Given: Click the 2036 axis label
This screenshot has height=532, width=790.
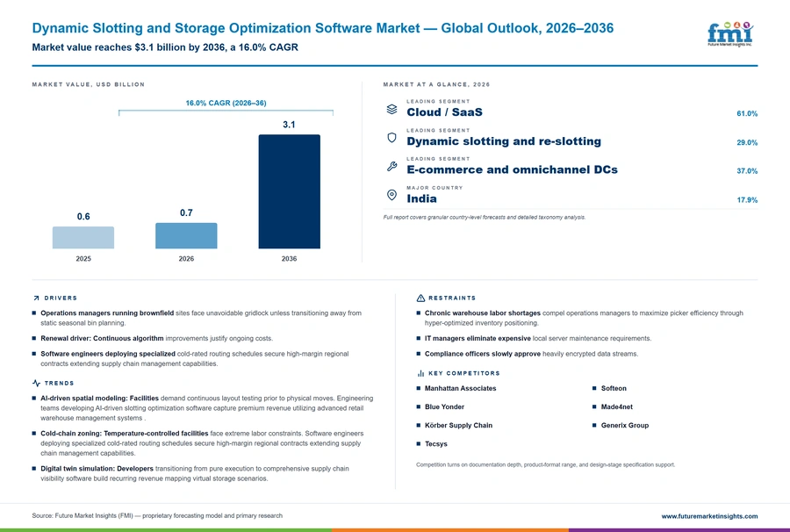Looking at the screenshot, I should pos(289,259).
